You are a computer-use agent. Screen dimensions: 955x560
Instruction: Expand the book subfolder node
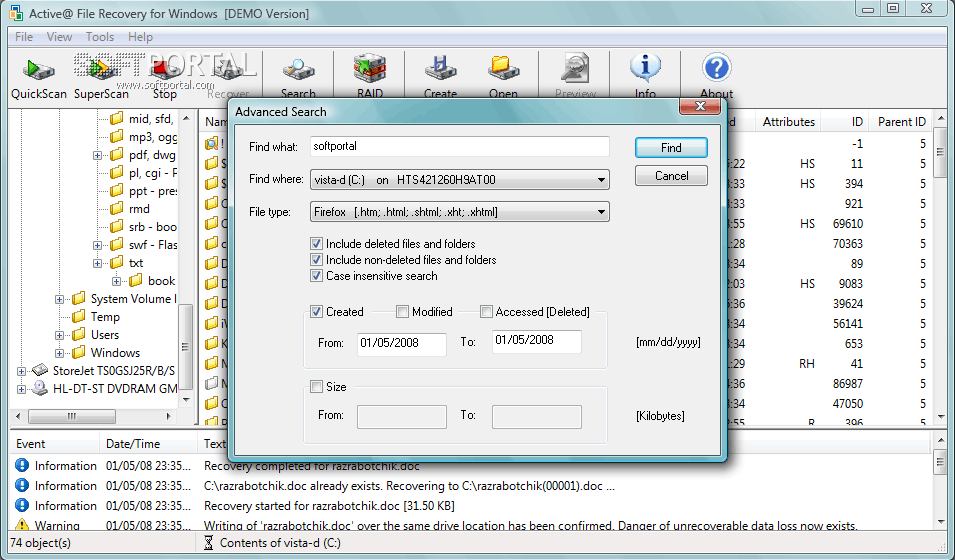pyautogui.click(x=117, y=281)
